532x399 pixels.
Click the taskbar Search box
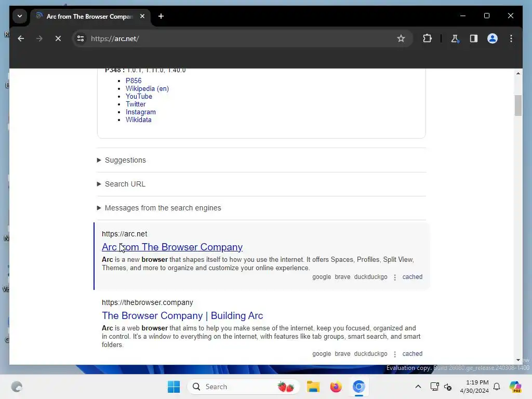[243, 387]
